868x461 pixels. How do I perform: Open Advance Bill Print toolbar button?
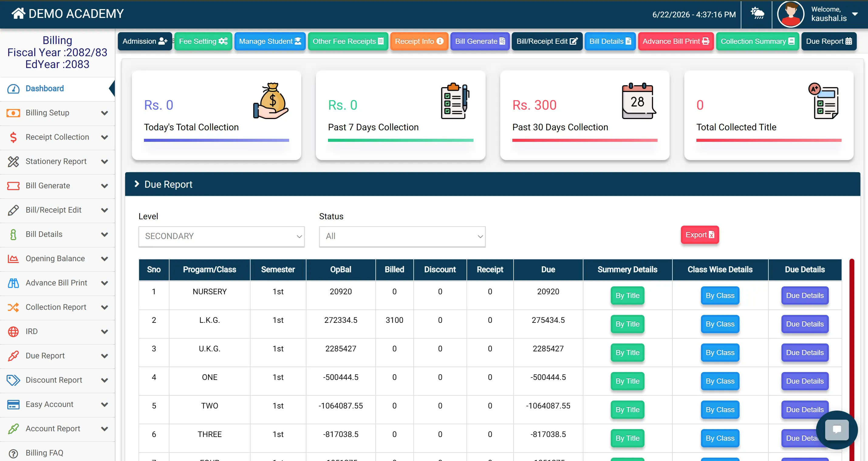(675, 41)
